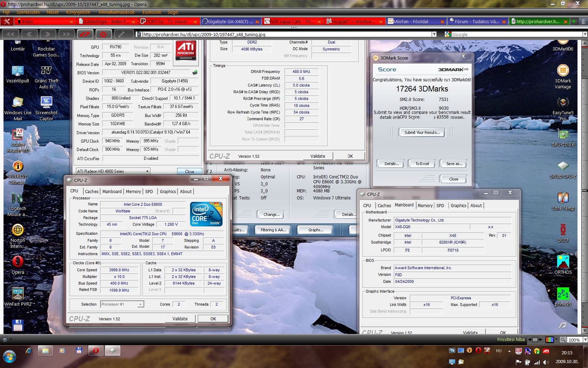The image size is (588, 368).
Task: Click the network signal icon in the tray
Action: coord(537,362)
